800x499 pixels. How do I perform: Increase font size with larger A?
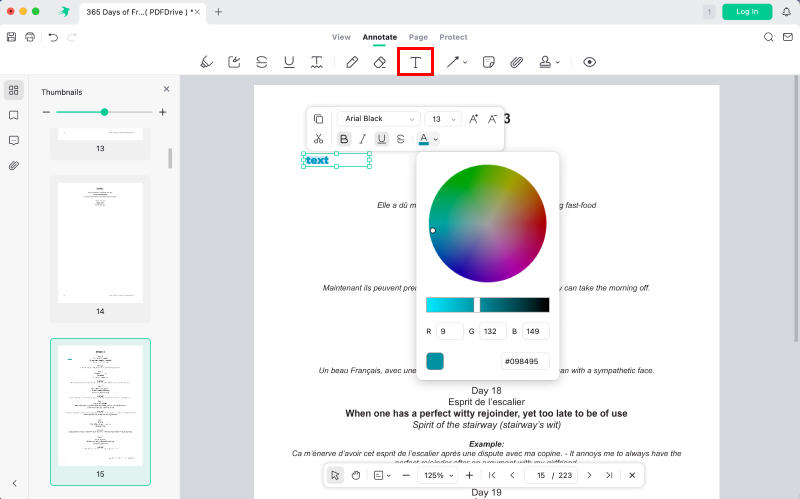[473, 119]
